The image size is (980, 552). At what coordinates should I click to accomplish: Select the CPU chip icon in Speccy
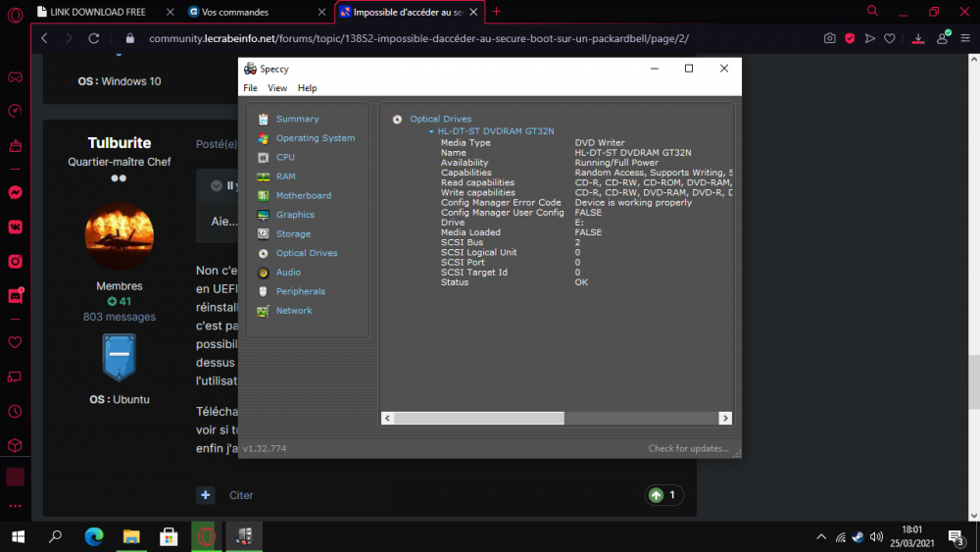263,158
